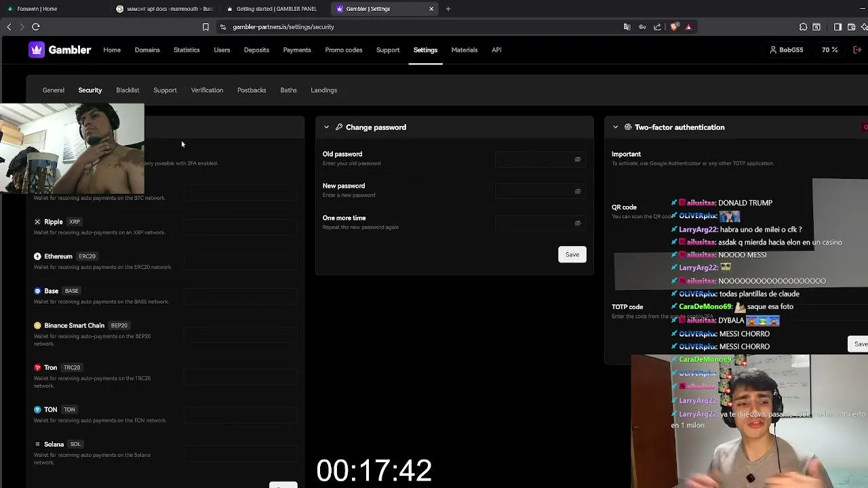This screenshot has height=488, width=868.
Task: Show the New password field contents
Action: click(578, 191)
